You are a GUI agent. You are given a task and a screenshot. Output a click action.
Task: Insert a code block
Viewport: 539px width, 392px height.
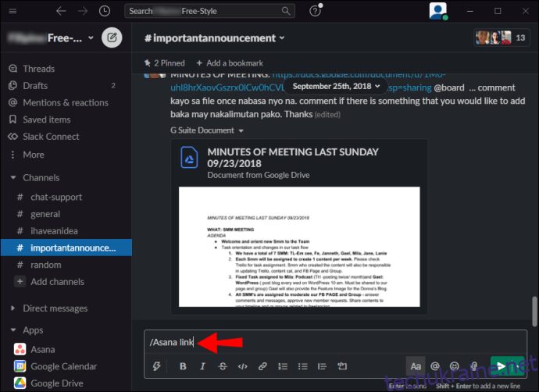[342, 366]
